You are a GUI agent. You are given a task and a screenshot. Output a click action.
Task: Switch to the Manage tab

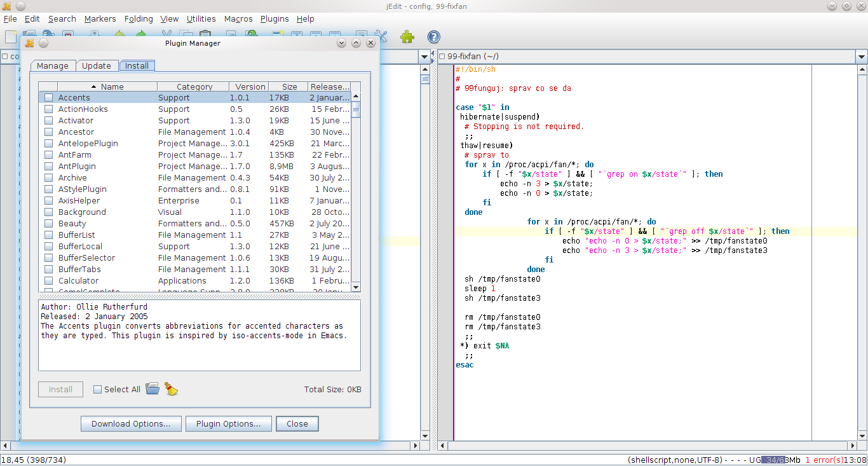click(x=53, y=65)
